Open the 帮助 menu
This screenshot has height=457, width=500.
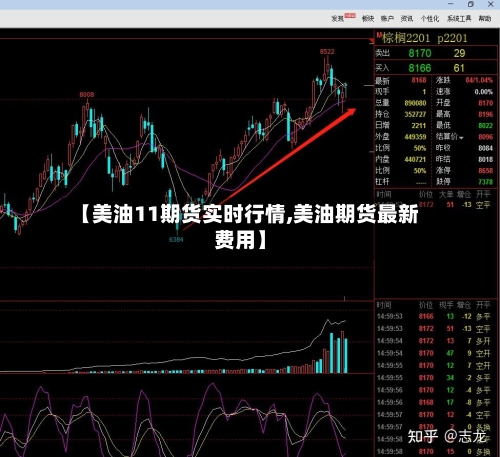[485, 19]
